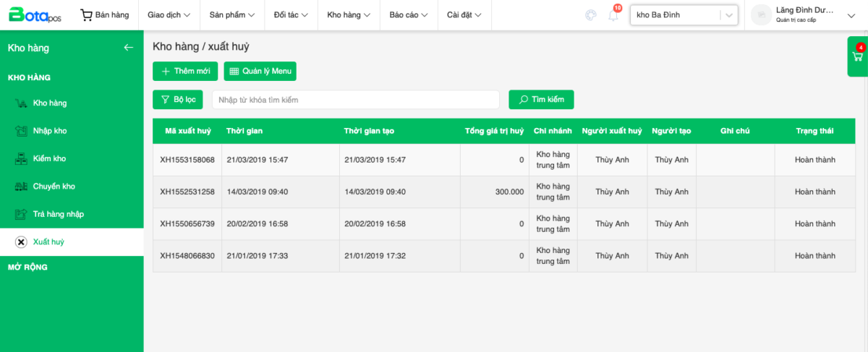Expand the Giao dịch menu
868x352 pixels.
click(x=169, y=15)
